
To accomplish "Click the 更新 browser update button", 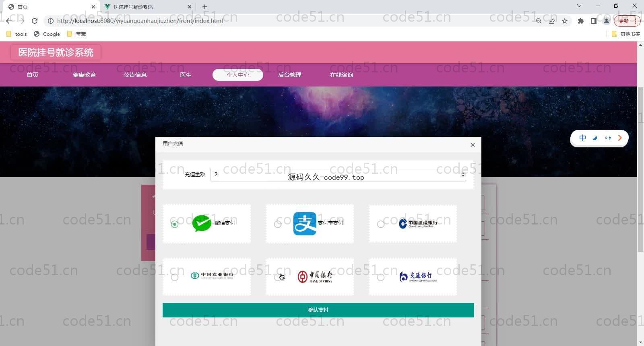I will (x=627, y=21).
